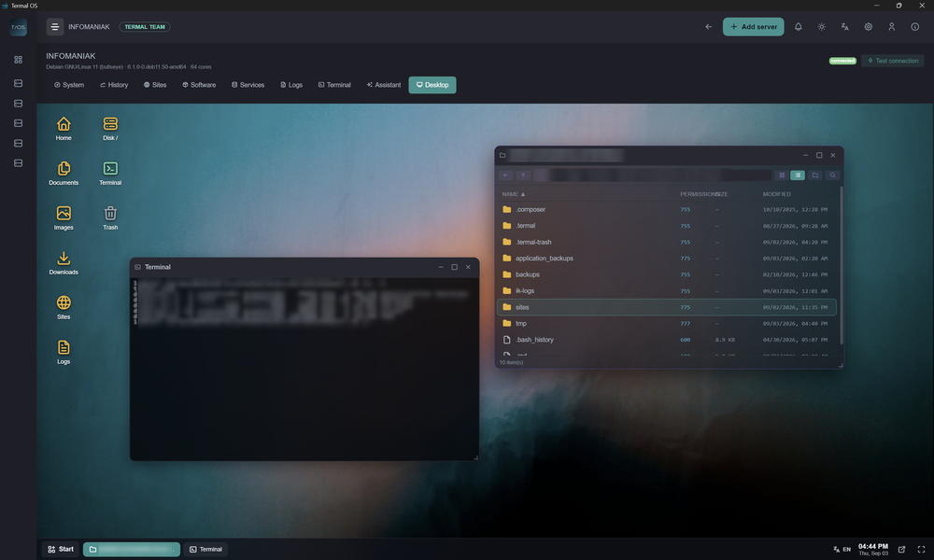Switch file manager to grid view
The width and height of the screenshot is (934, 560).
(x=782, y=175)
